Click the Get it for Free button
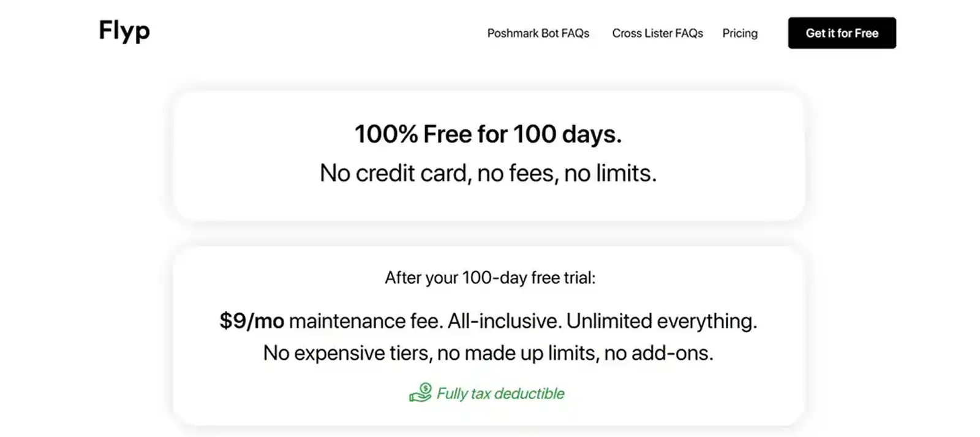 [841, 33]
